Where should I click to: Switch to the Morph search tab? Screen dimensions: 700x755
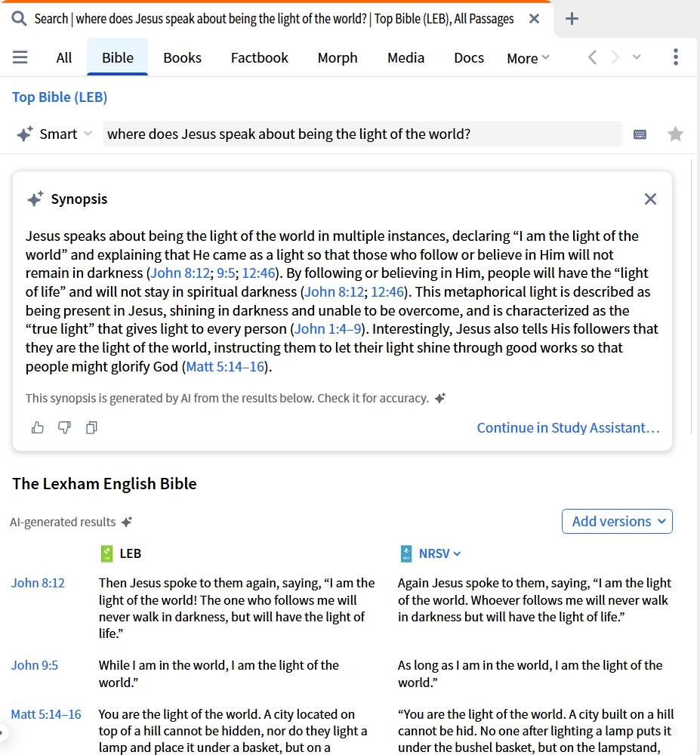(338, 58)
